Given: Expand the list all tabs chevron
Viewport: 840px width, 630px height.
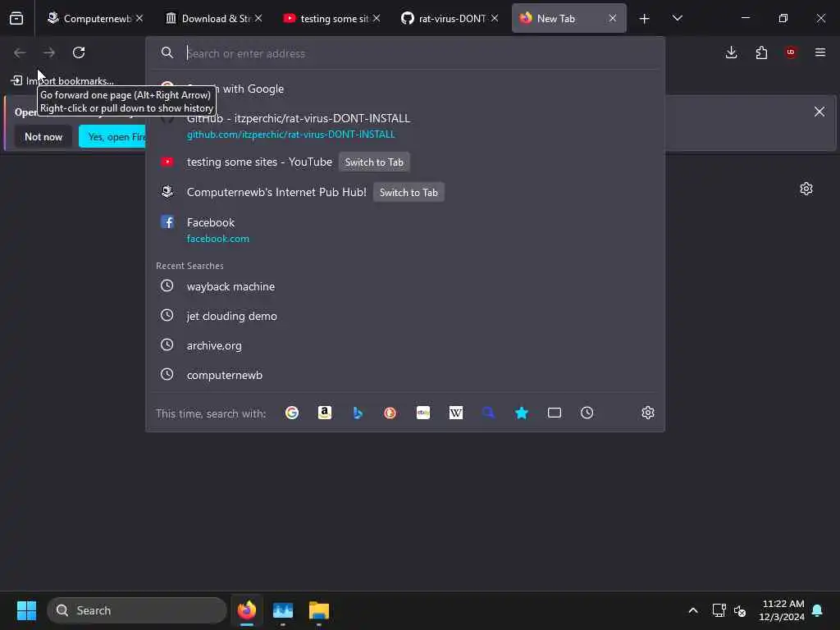Looking at the screenshot, I should pyautogui.click(x=677, y=19).
